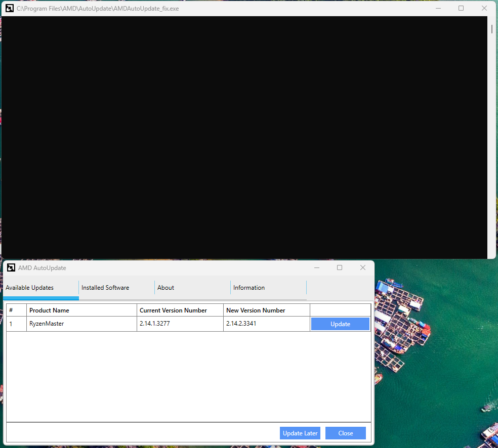Close the AMDAutoUpdate_fix.exe console window
Screen dimensions: 498x448
tap(484, 8)
